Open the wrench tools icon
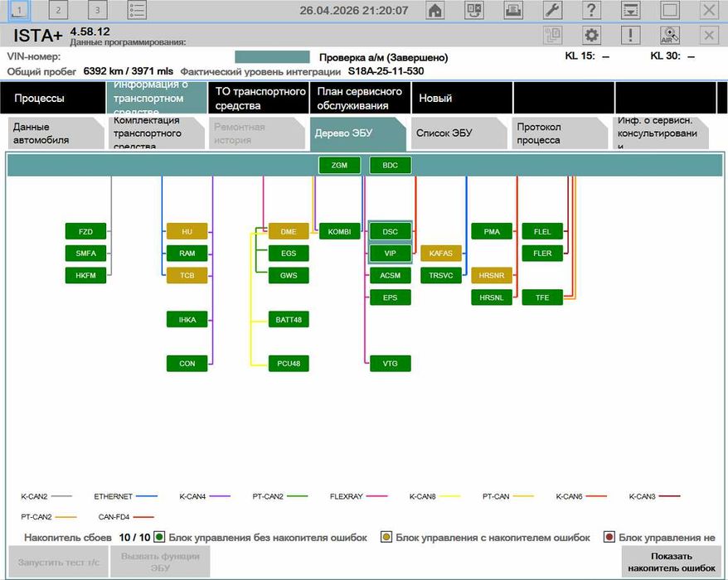728x580 pixels. (x=552, y=10)
